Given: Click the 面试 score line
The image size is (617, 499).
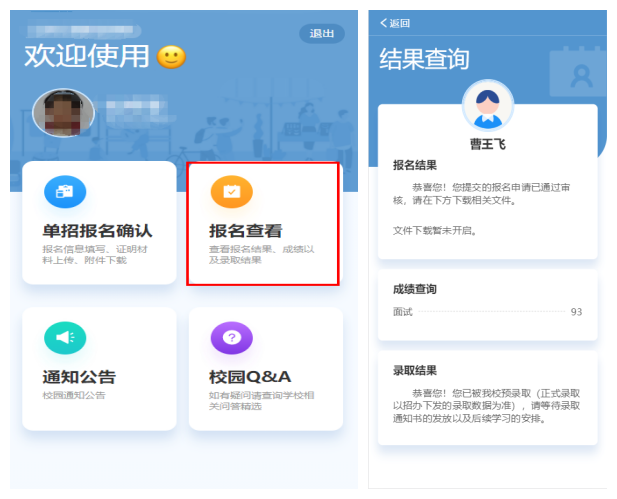Looking at the screenshot, I should pyautogui.click(x=403, y=312).
